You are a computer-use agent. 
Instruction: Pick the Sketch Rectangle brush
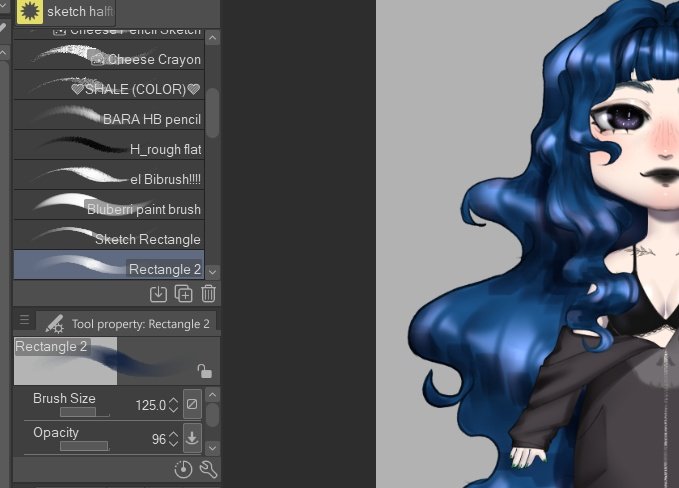pos(109,234)
